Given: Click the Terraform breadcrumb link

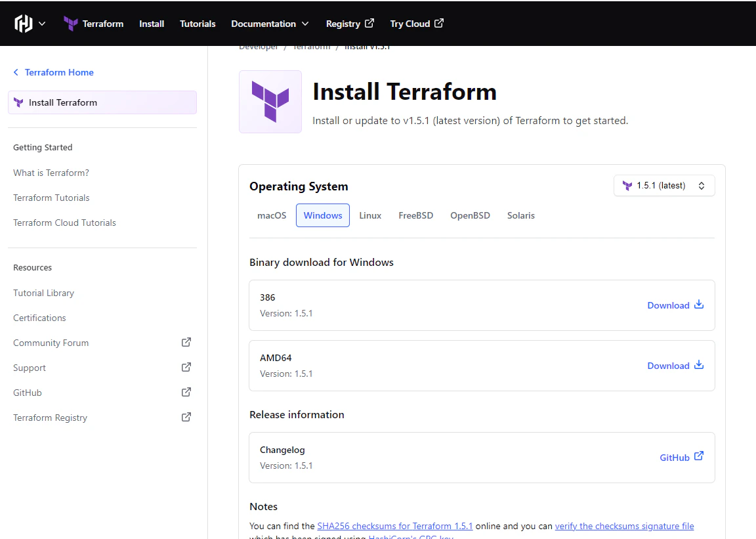Looking at the screenshot, I should point(312,48).
